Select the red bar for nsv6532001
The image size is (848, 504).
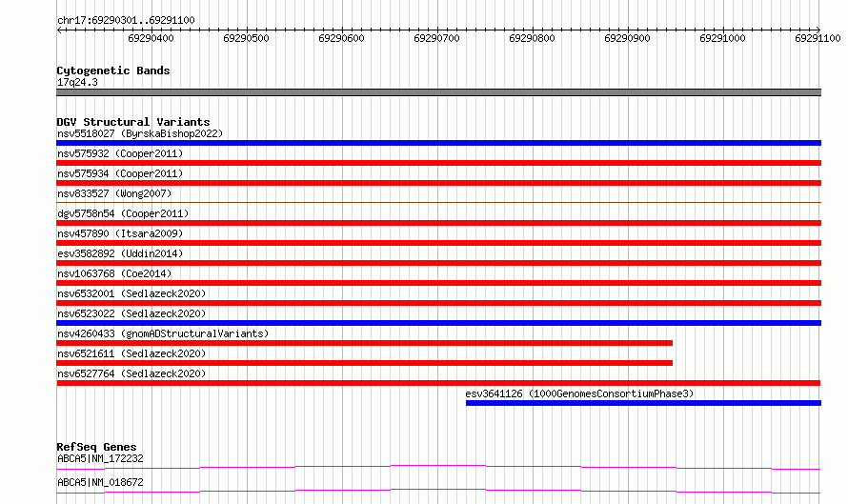click(x=438, y=303)
